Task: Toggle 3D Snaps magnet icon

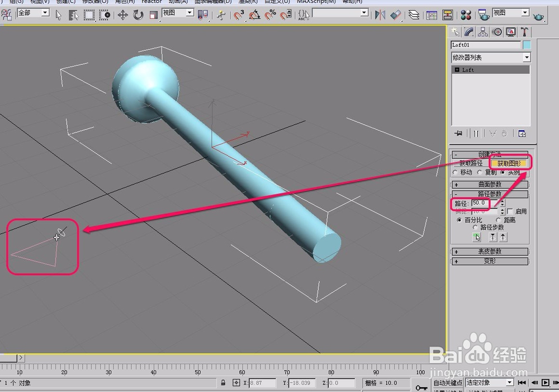Action: 239,15
